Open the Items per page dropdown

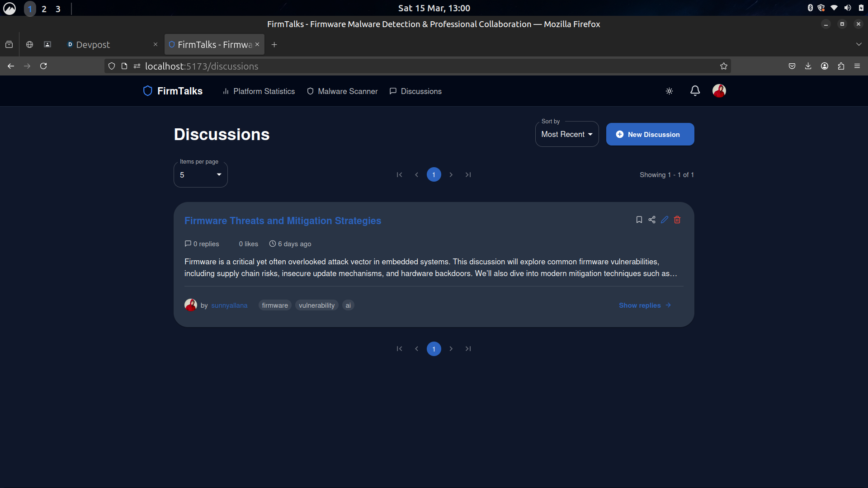tap(200, 175)
